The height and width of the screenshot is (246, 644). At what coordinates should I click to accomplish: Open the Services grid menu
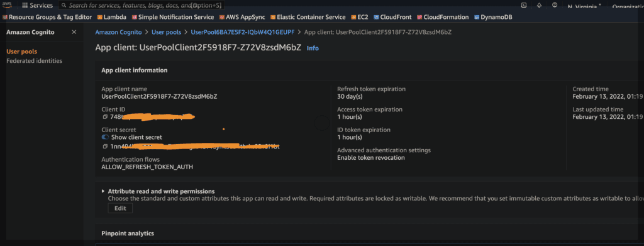coord(37,5)
